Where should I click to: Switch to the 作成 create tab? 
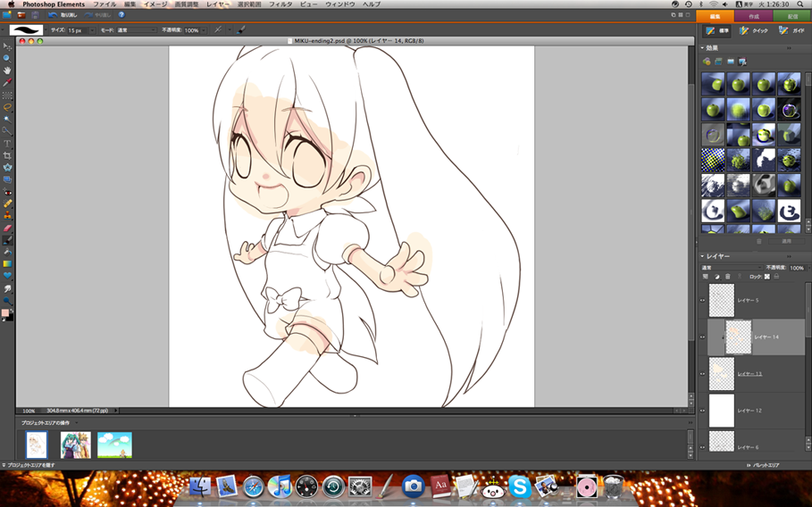tap(753, 16)
